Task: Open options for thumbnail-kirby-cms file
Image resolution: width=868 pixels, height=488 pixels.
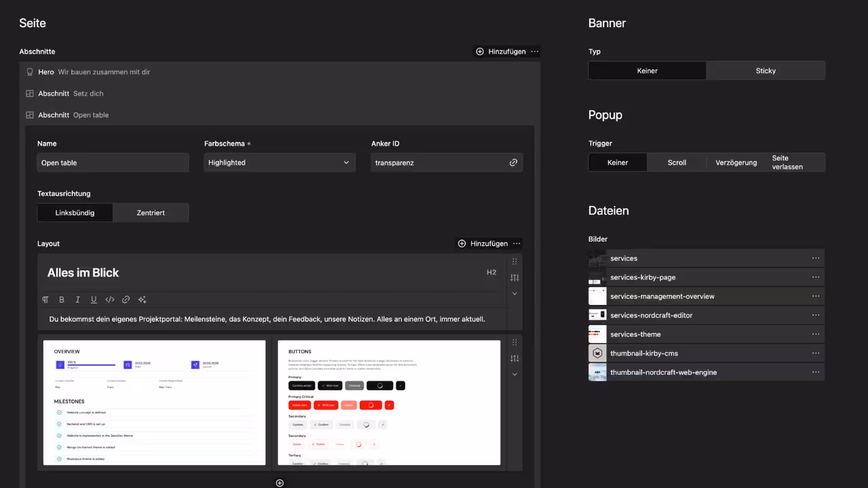Action: [x=816, y=353]
